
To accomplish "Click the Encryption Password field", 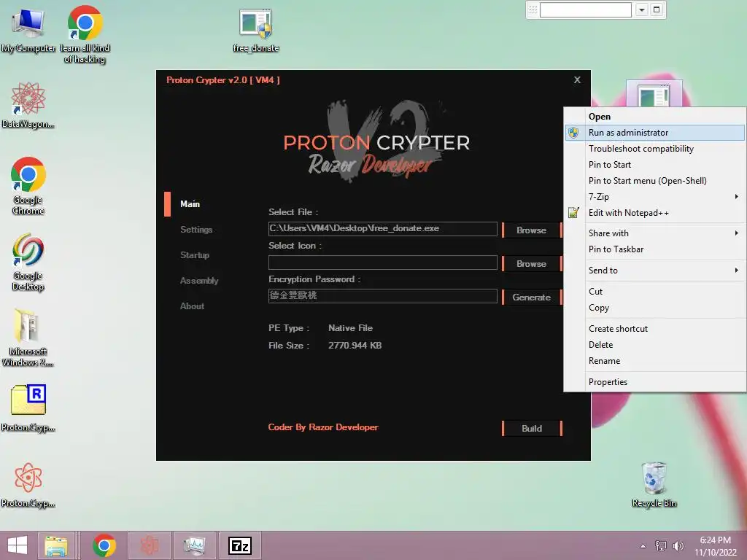I will click(x=382, y=296).
